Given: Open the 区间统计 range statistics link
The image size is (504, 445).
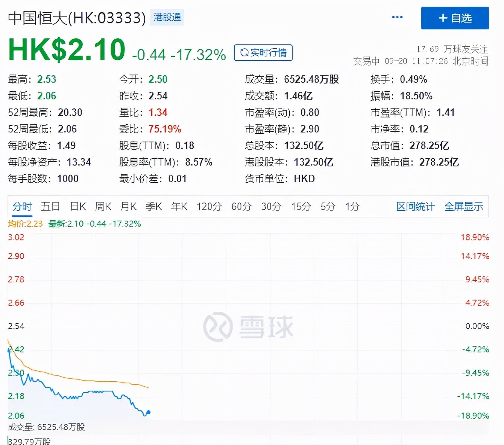Looking at the screenshot, I should pyautogui.click(x=415, y=206).
